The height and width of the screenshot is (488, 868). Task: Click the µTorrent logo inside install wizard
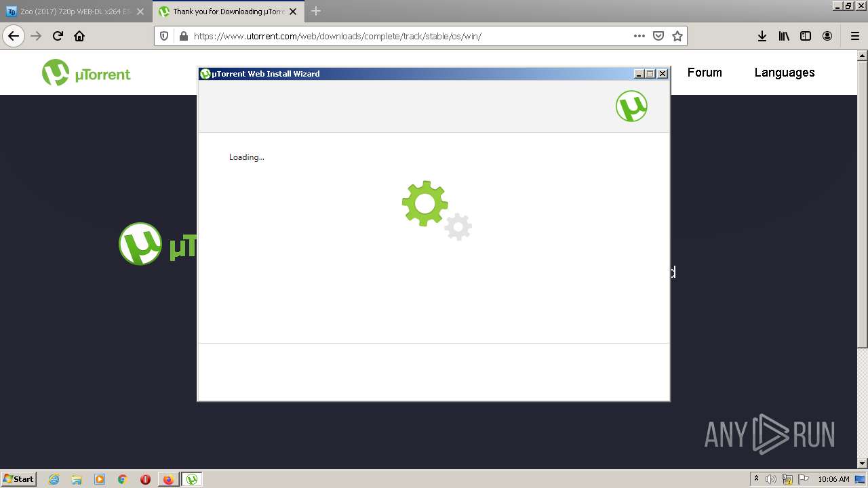631,106
